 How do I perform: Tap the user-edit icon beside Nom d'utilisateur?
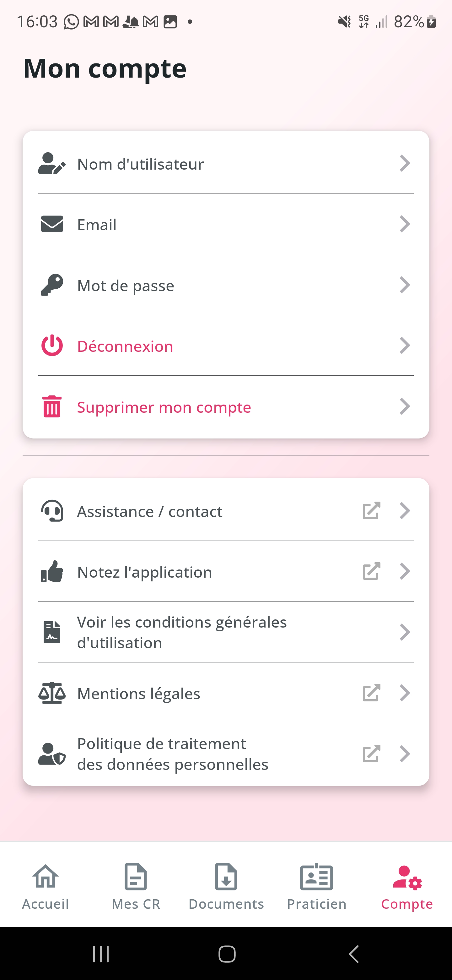tap(52, 164)
